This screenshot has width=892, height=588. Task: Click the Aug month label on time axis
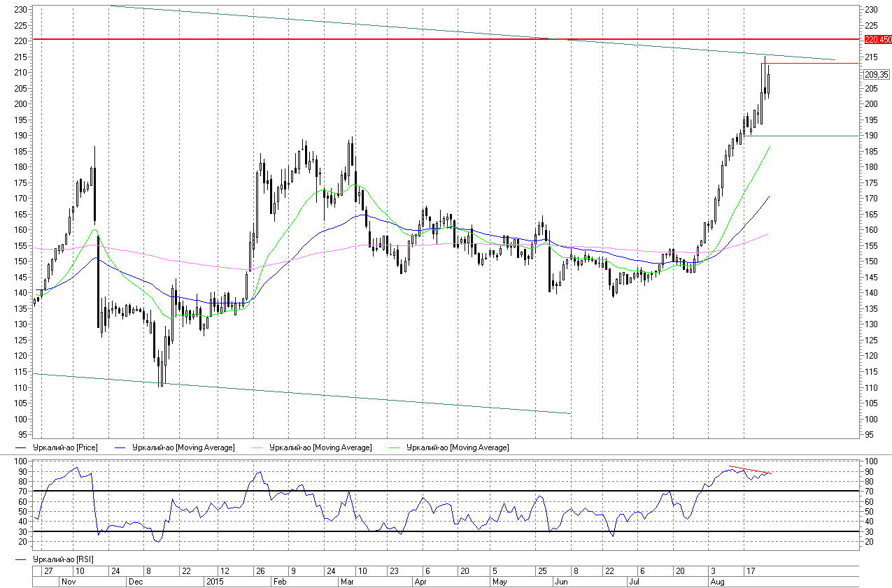(x=716, y=582)
